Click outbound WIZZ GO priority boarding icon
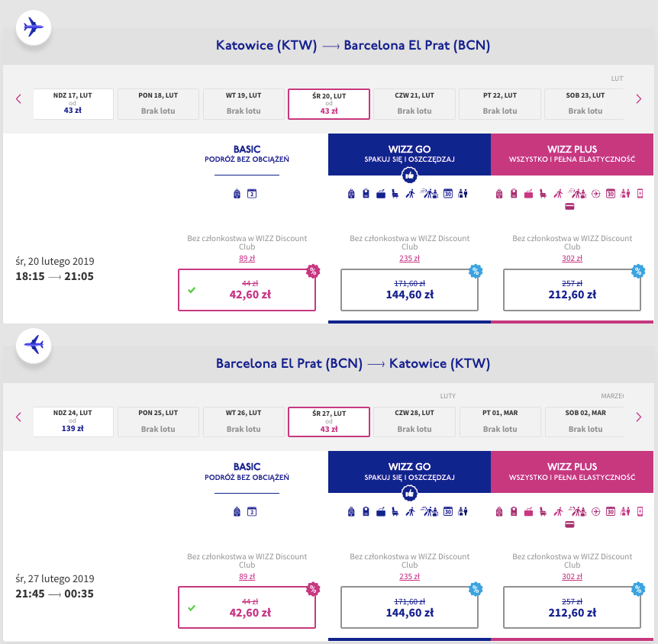Image resolution: width=658 pixels, height=644 pixels. [x=411, y=194]
